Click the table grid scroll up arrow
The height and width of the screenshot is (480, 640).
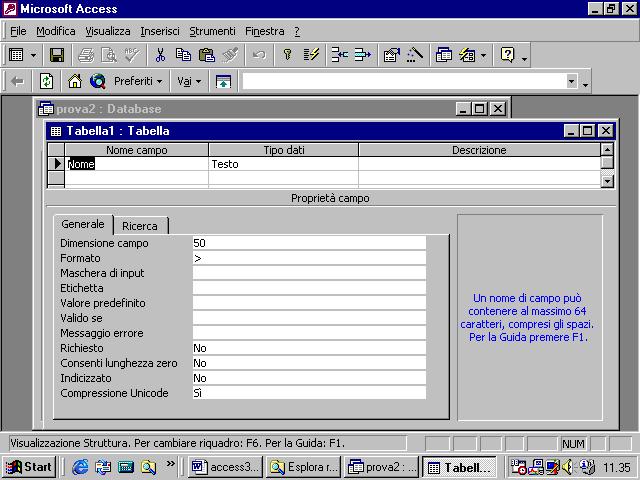point(607,149)
